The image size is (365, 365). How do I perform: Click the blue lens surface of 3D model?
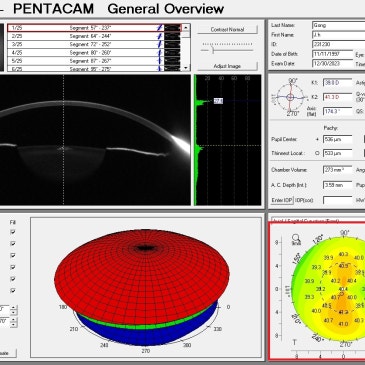click(x=147, y=335)
